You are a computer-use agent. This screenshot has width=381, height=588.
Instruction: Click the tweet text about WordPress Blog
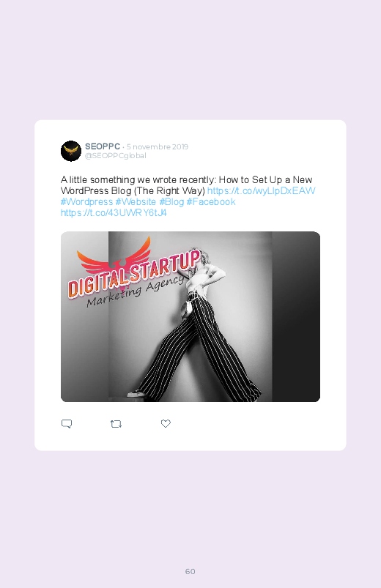coord(187,185)
